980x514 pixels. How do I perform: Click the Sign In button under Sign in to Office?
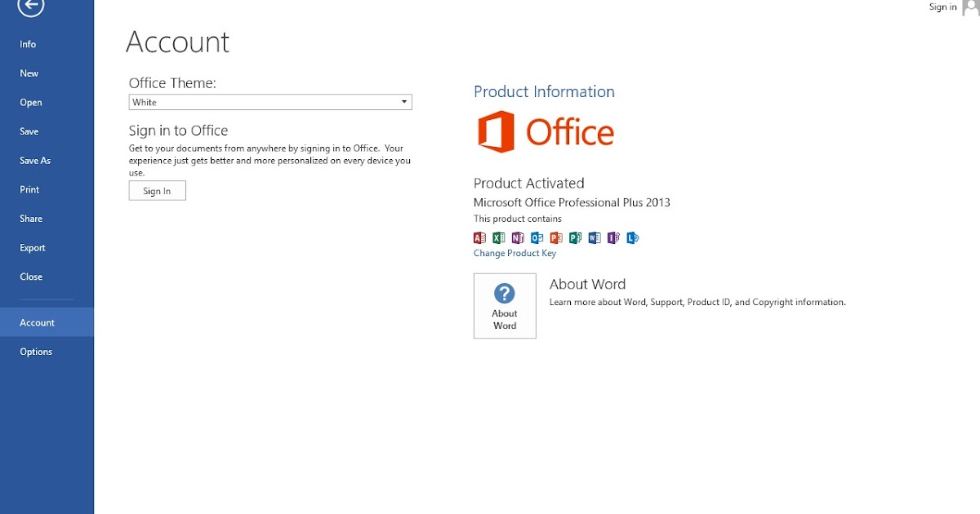157,191
